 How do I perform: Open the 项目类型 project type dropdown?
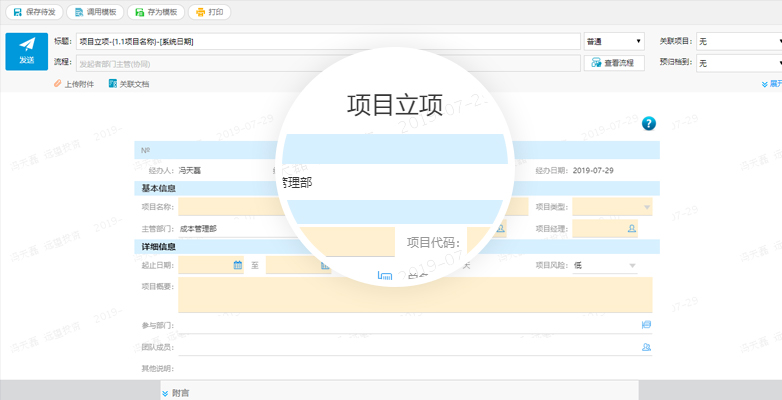(x=612, y=207)
